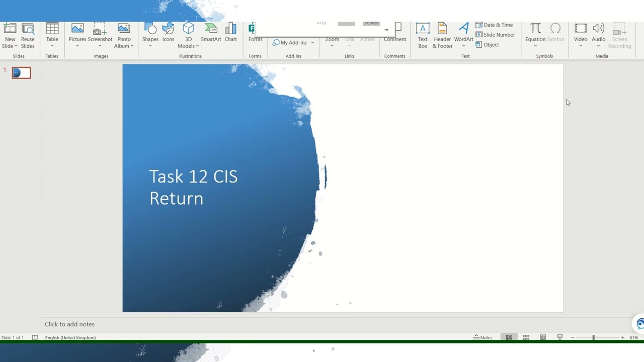The width and height of the screenshot is (644, 362).
Task: Expand the New Slide dropdown arrow
Action: [x=16, y=46]
